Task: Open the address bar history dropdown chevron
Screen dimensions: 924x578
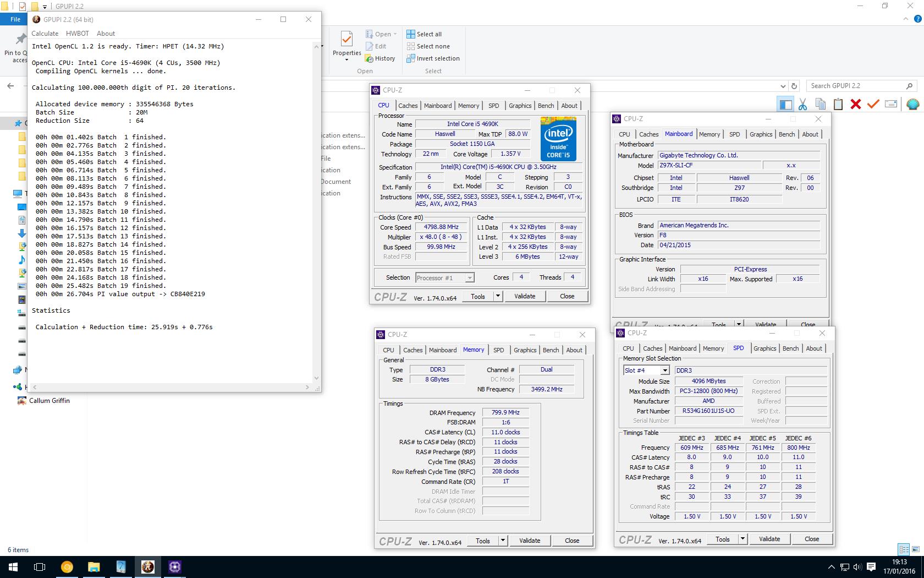Action: (783, 86)
